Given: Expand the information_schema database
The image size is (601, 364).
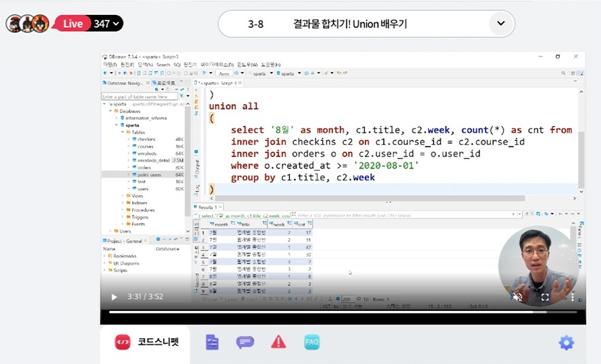Looking at the screenshot, I should pyautogui.click(x=116, y=118).
